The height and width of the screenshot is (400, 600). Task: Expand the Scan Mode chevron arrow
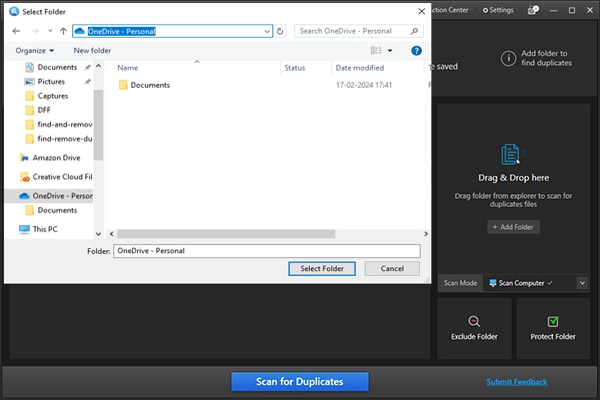click(582, 283)
